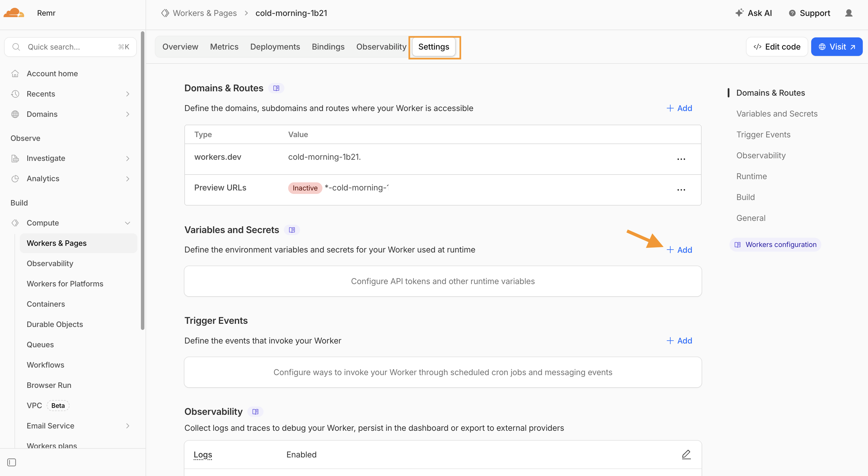Screen dimensions: 868x476
Task: Click Workers & Pages breadcrumb link
Action: coord(204,13)
